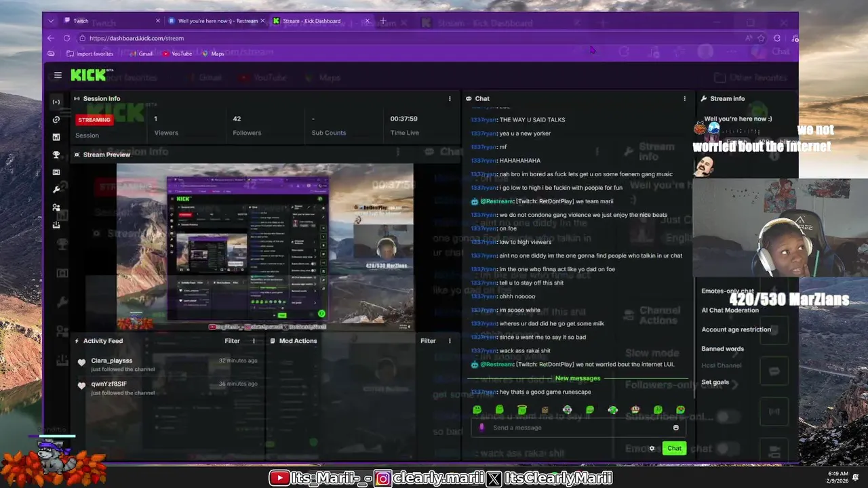Open Banned words setting
The image size is (868, 488).
pos(722,348)
